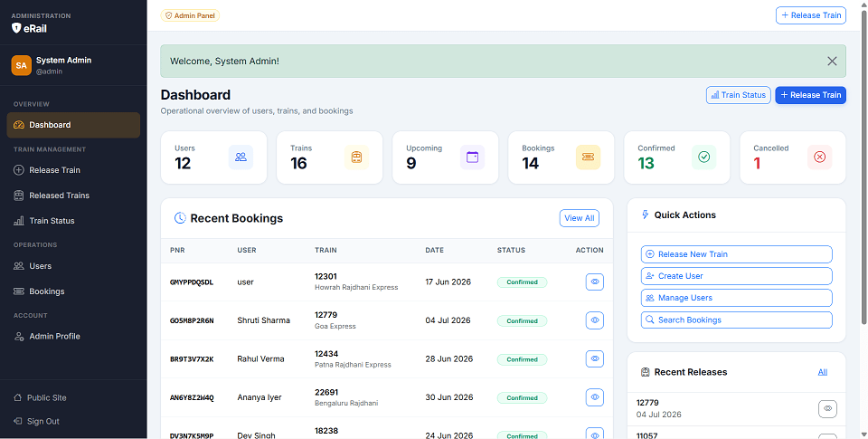Screen dimensions: 868x439
Task: Go to Users in the sidebar
Action: pyautogui.click(x=73, y=266)
